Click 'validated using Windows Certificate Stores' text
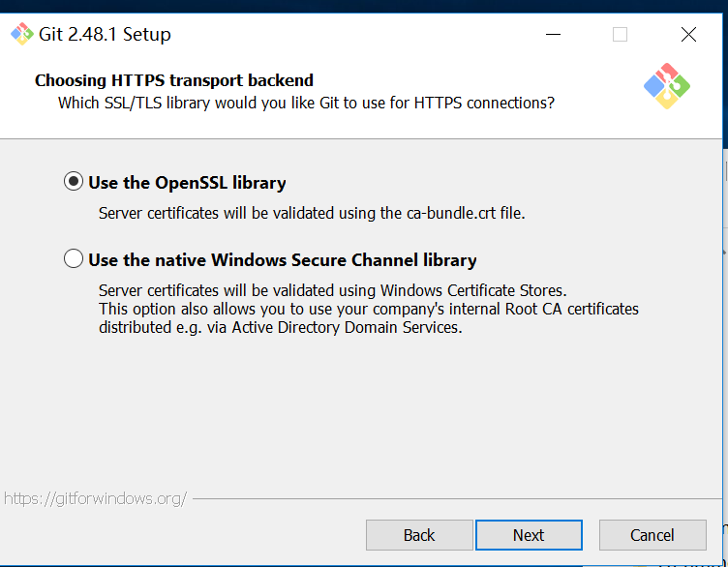This screenshot has width=728, height=567. click(332, 290)
